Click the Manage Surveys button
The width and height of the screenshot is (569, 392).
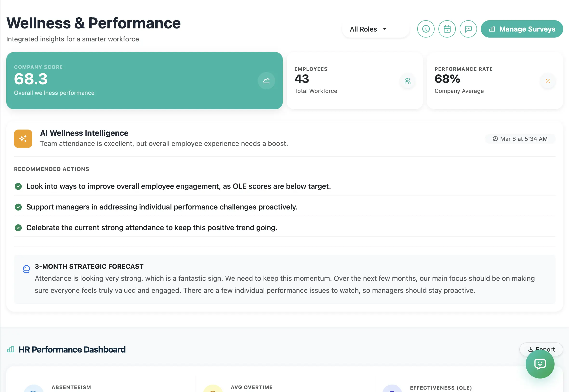[x=522, y=29]
